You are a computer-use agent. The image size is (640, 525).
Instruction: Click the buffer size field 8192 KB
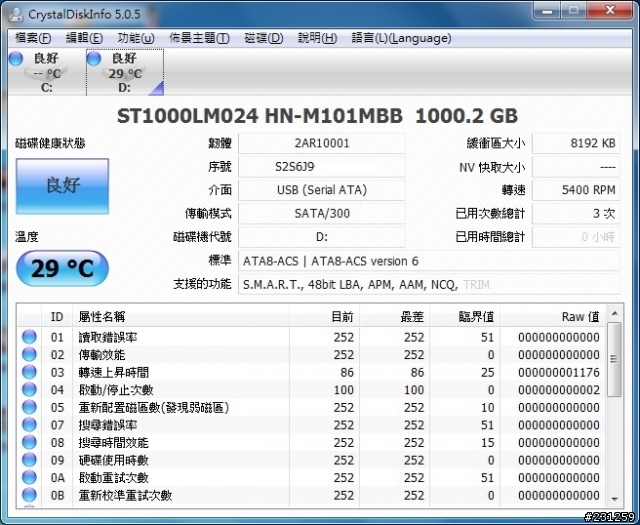tap(576, 143)
